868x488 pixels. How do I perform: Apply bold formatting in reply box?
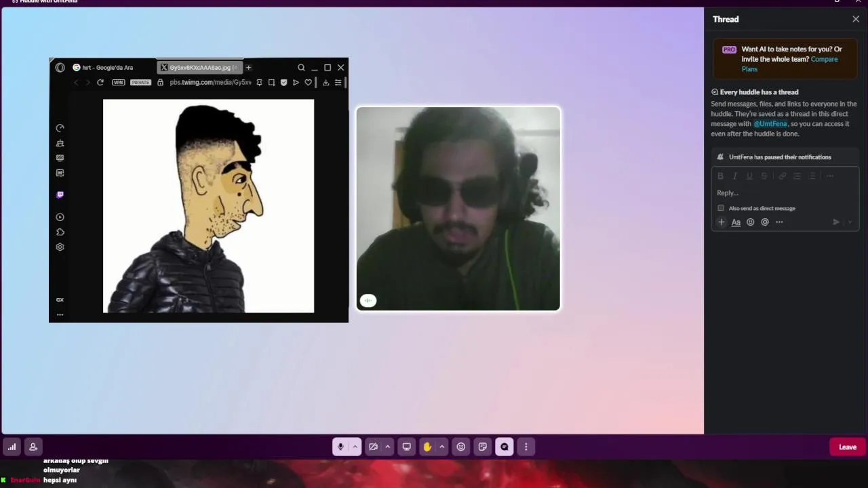click(721, 176)
